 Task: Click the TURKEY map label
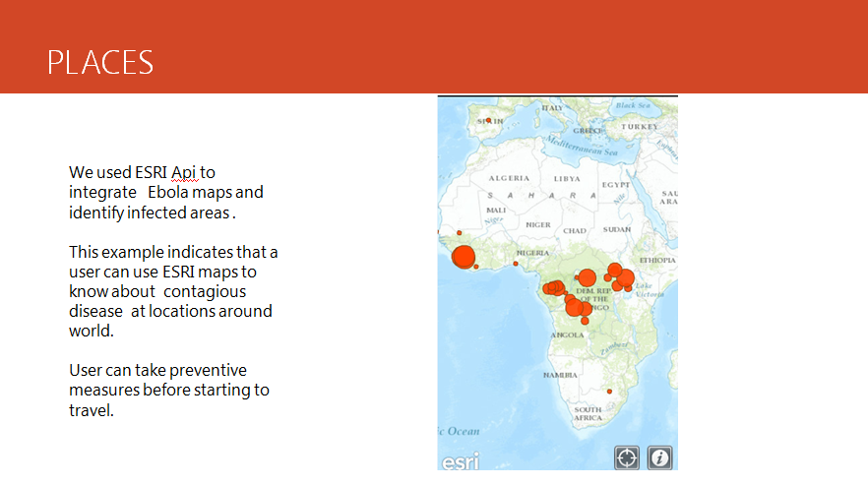pos(640,126)
